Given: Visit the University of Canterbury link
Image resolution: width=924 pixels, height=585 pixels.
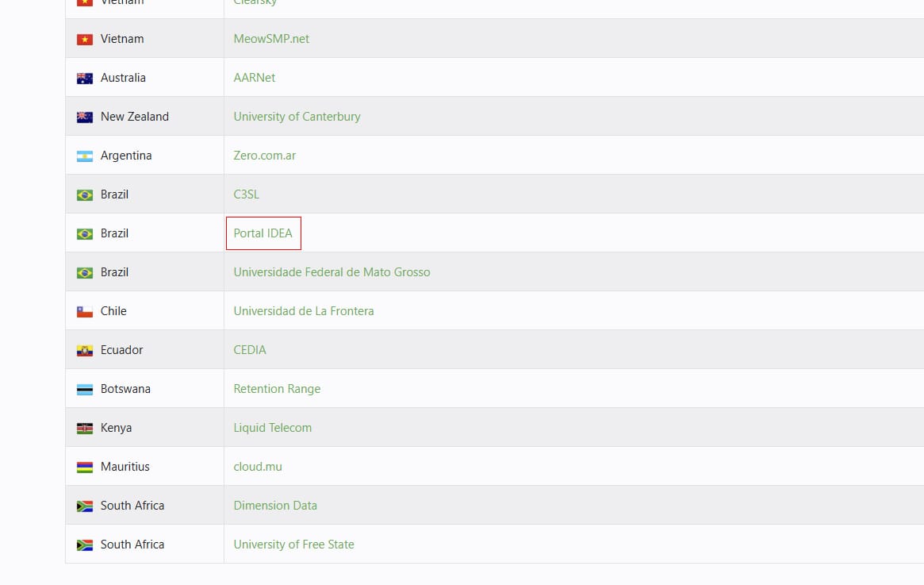Looking at the screenshot, I should 297,117.
